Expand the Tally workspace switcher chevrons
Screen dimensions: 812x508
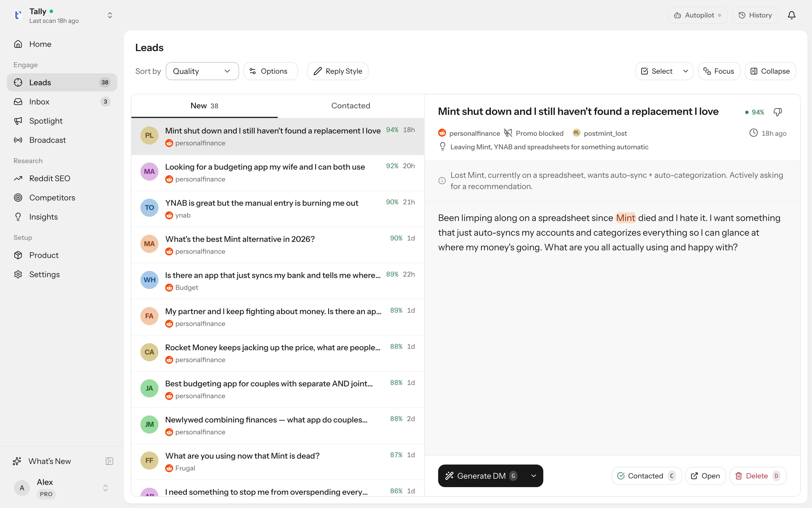click(110, 15)
